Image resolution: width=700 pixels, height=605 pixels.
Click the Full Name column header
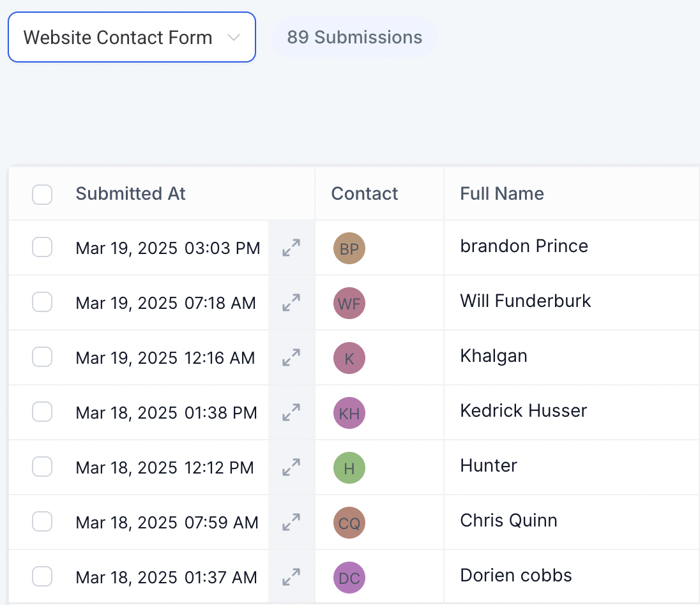(x=502, y=194)
